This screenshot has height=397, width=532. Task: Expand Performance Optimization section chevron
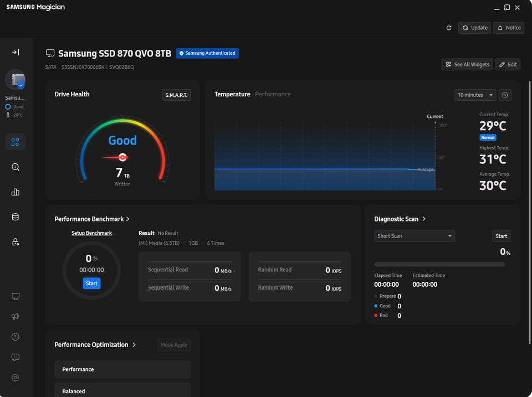coord(134,345)
